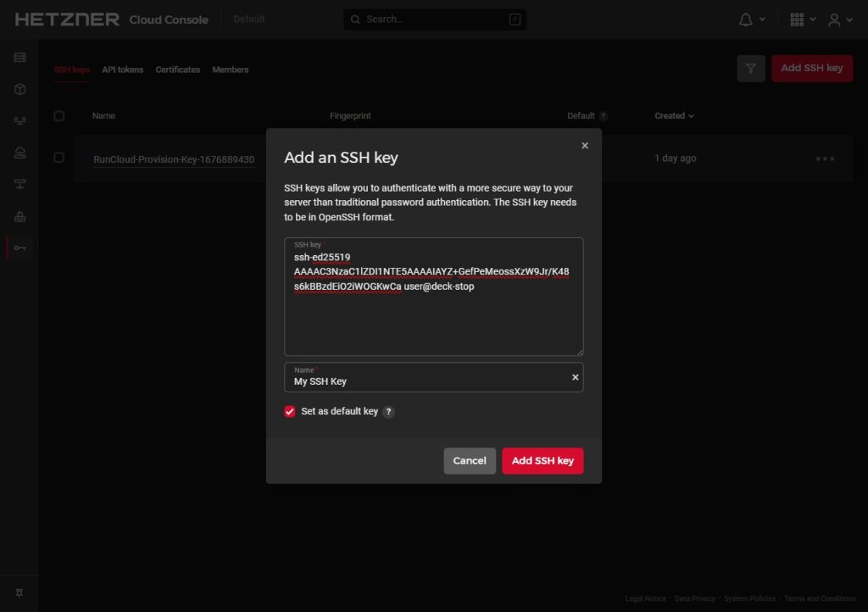Image resolution: width=868 pixels, height=612 pixels.
Task: Open the Servers section in the sidebar
Action: [x=19, y=58]
